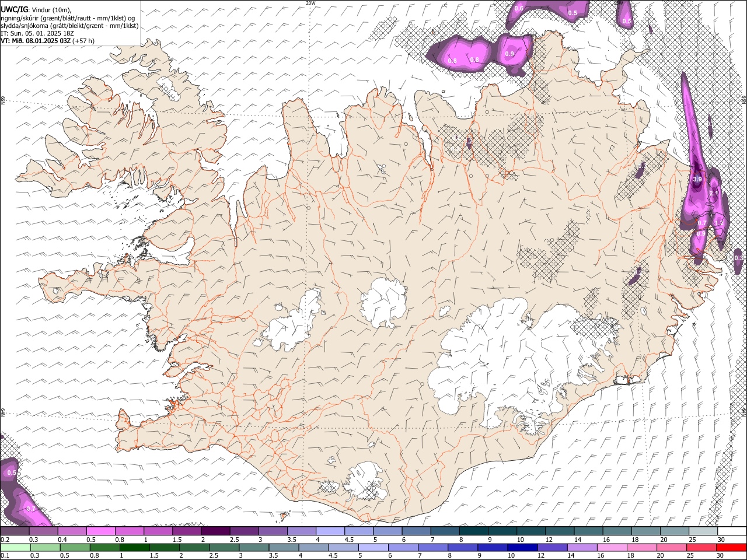Select the pale pink 16–18 legend swatch

[x=612, y=547]
